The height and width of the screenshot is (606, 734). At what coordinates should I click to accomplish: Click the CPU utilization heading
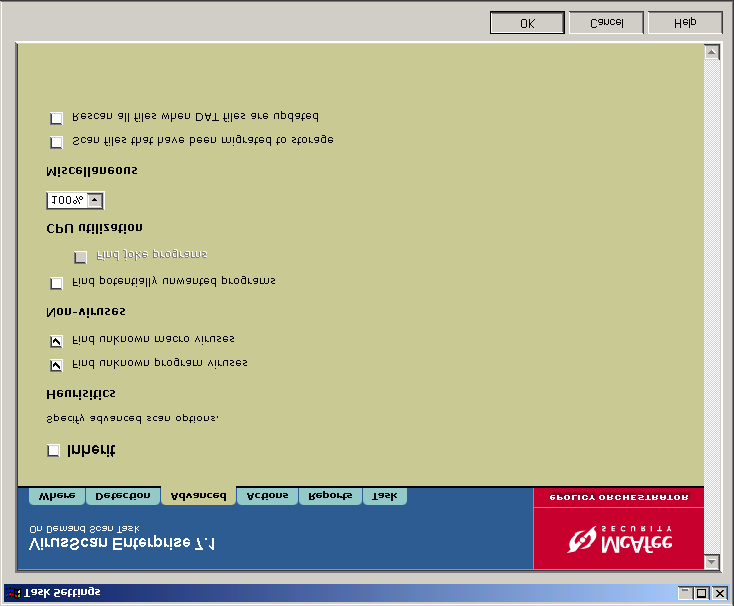94,228
